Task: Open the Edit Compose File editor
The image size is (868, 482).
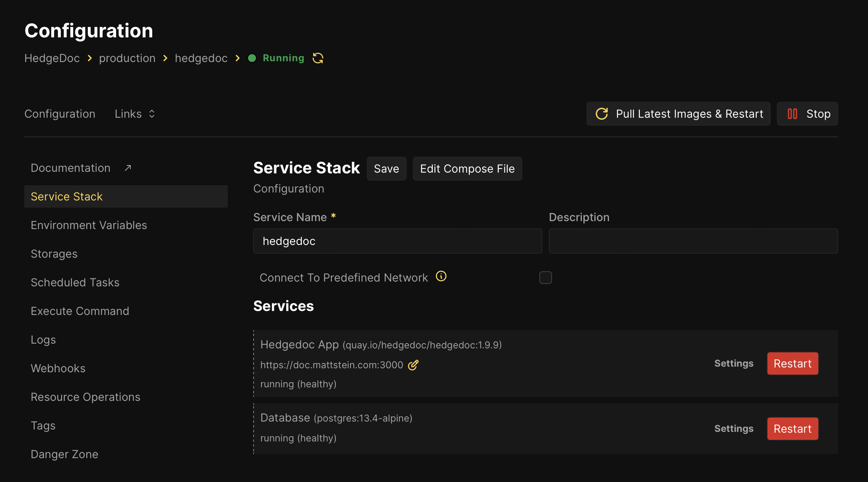Action: click(467, 169)
